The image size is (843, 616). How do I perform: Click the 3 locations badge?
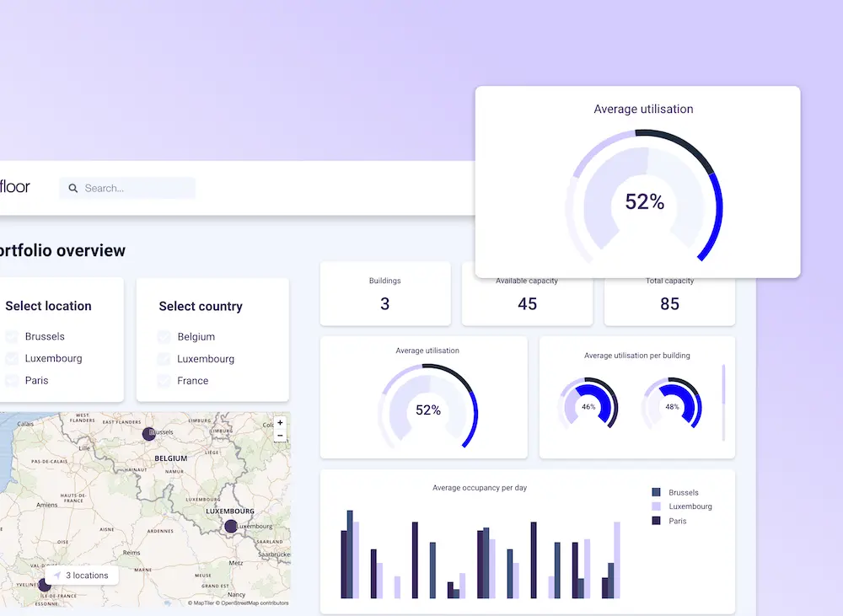pyautogui.click(x=82, y=576)
